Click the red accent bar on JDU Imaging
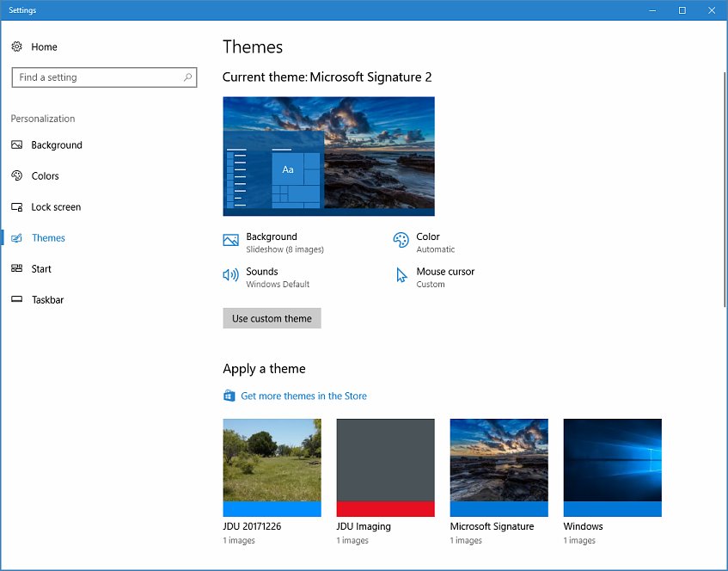 [385, 509]
